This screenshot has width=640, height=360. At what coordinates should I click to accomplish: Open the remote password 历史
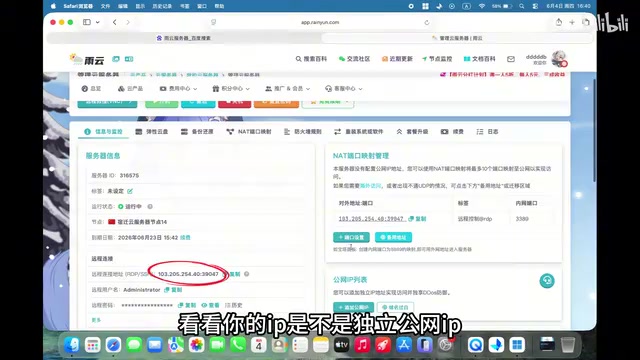click(234, 305)
